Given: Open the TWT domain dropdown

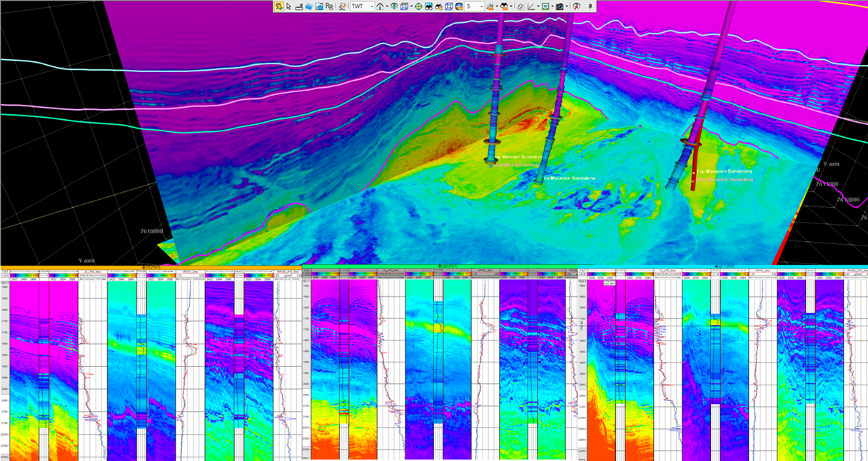Looking at the screenshot, I should click(x=372, y=7).
